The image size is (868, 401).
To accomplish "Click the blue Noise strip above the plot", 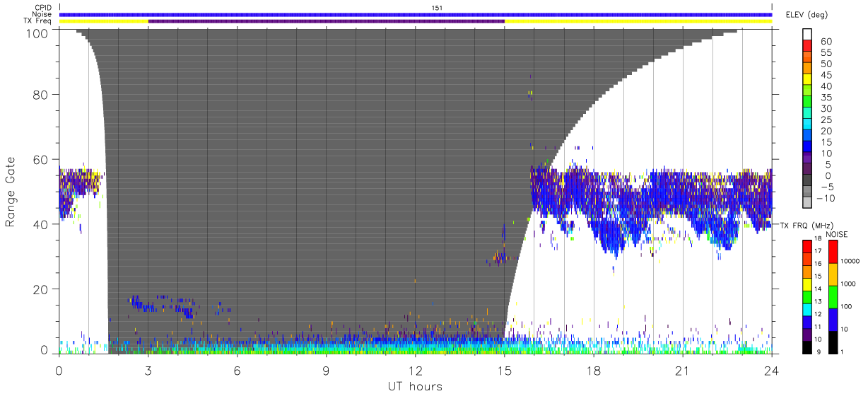I will click(416, 14).
